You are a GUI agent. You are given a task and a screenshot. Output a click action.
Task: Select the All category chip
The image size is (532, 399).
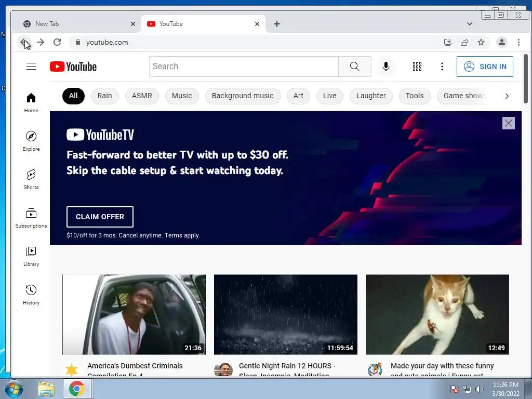pos(73,96)
